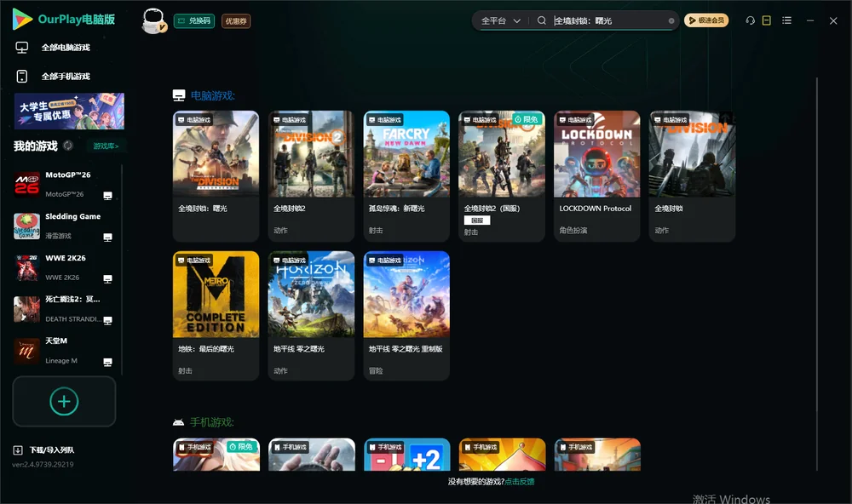Click the 大学生专属优惠 banner
The height and width of the screenshot is (504, 852).
(x=69, y=111)
